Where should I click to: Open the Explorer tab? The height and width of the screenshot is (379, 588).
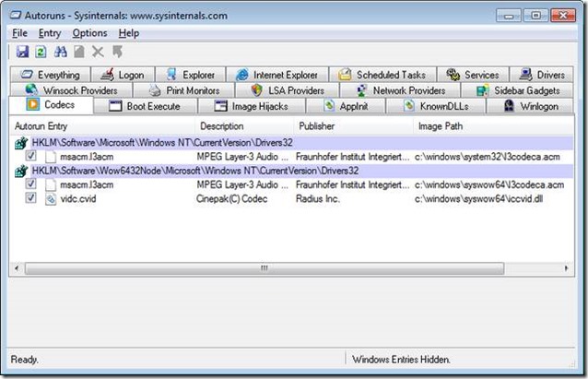point(191,75)
